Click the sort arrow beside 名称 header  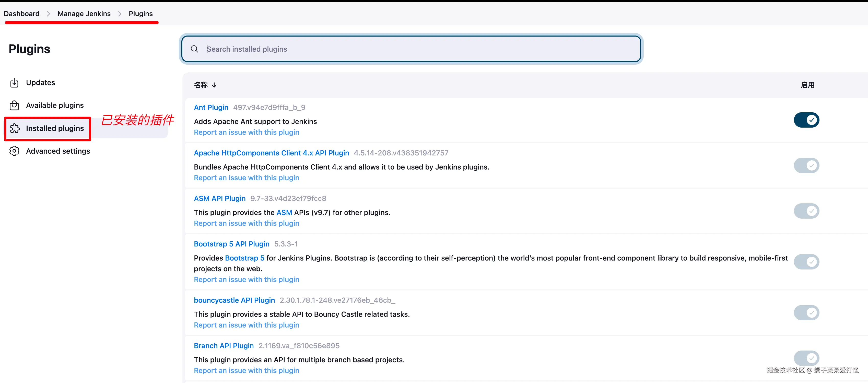214,85
